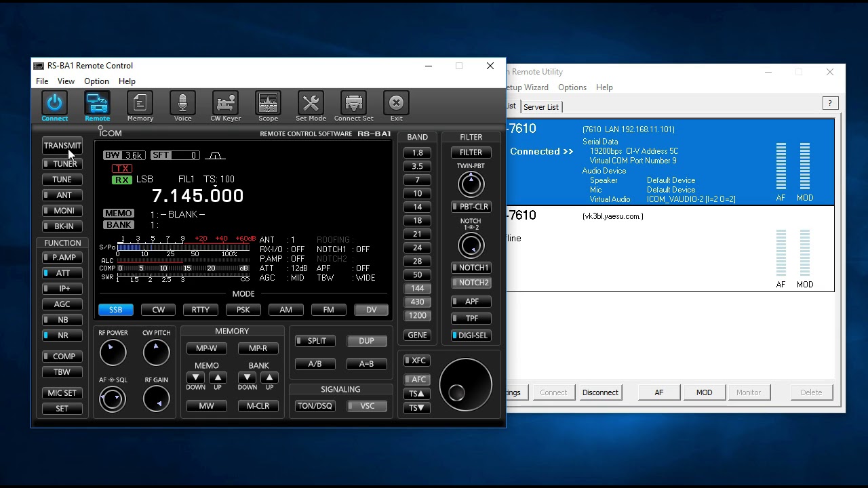Toggle SPLIT operation
Viewport: 868px width, 488px height.
point(315,341)
